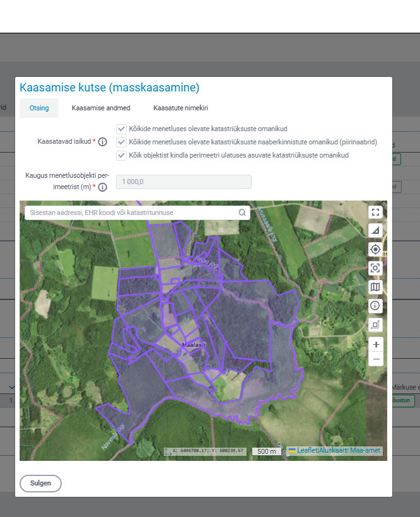The image size is (420, 517).
Task: Click the search magnifier in address field
Action: click(242, 212)
